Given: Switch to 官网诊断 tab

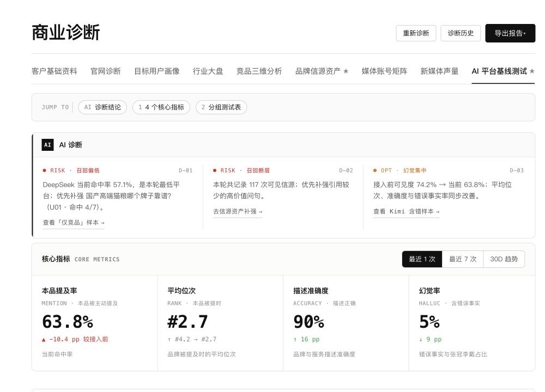Looking at the screenshot, I should (x=106, y=71).
